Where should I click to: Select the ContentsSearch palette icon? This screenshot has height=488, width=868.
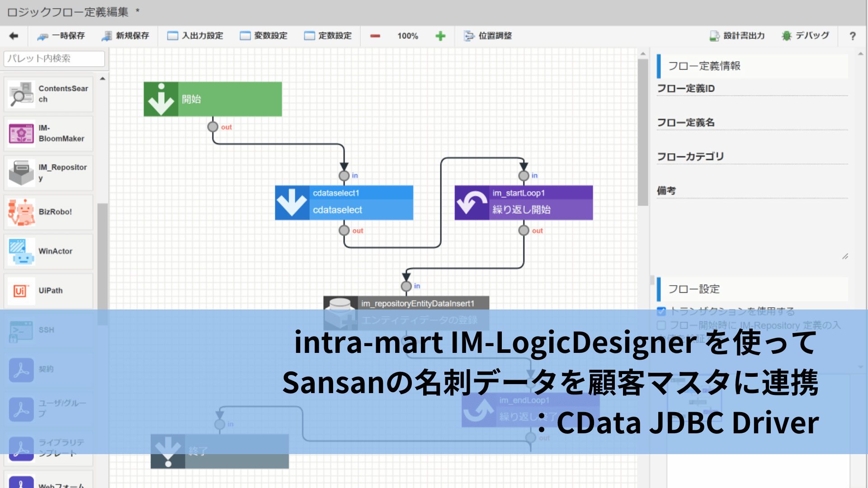[x=21, y=94]
